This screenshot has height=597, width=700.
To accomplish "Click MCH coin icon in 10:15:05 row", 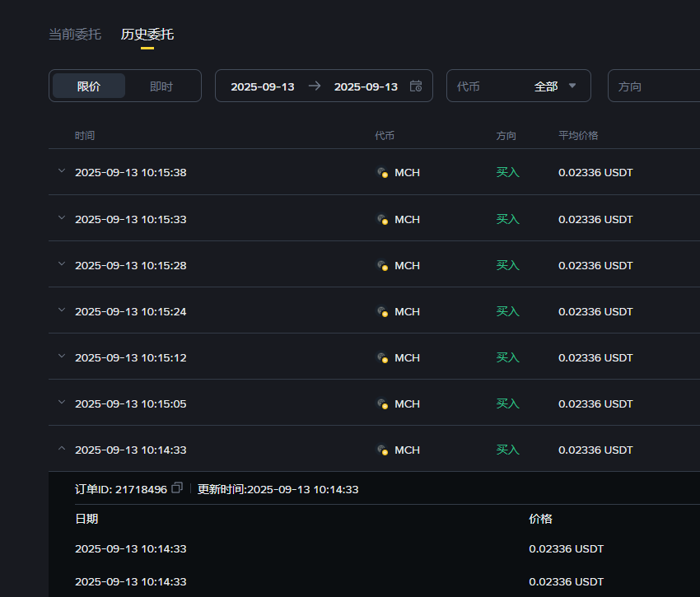I will pyautogui.click(x=383, y=404).
